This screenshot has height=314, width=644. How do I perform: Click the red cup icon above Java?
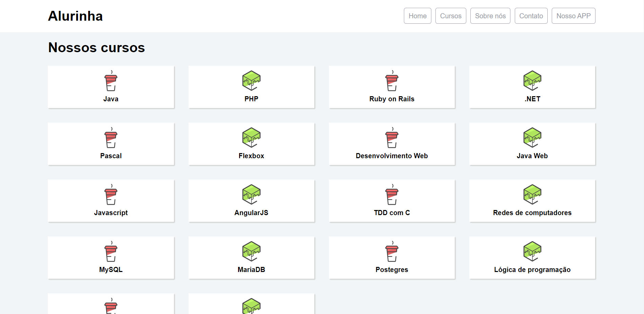[111, 81]
